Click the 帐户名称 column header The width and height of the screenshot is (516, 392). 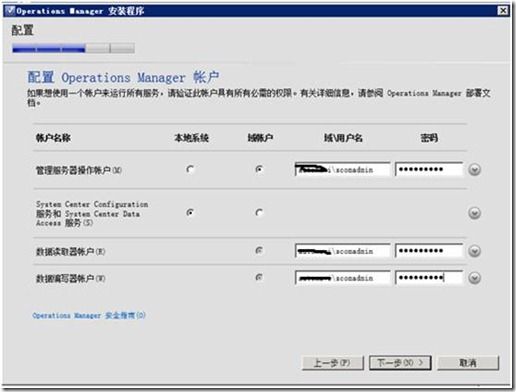pyautogui.click(x=53, y=138)
